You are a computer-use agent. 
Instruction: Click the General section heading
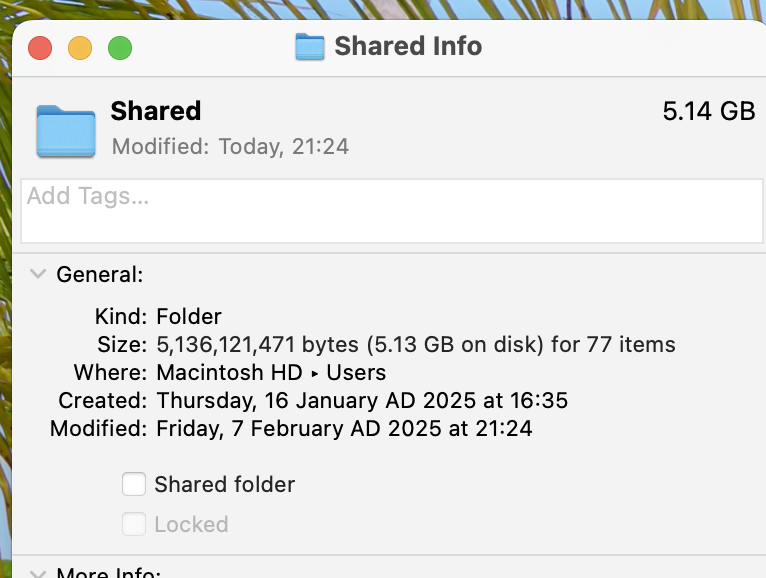point(100,275)
